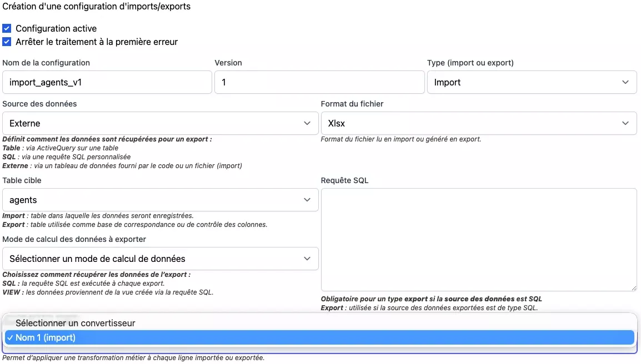Select the Nom 1 (import) option
Viewport: 641px width, 364px height.
[x=46, y=337]
